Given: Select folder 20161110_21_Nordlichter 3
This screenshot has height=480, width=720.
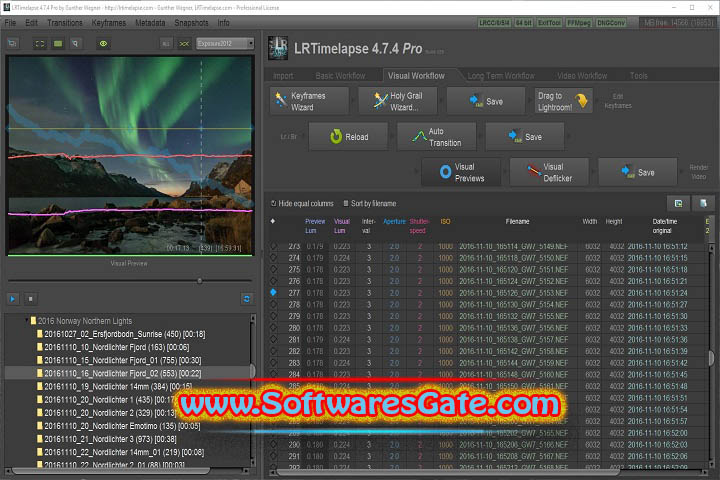Looking at the screenshot, I should (x=107, y=439).
